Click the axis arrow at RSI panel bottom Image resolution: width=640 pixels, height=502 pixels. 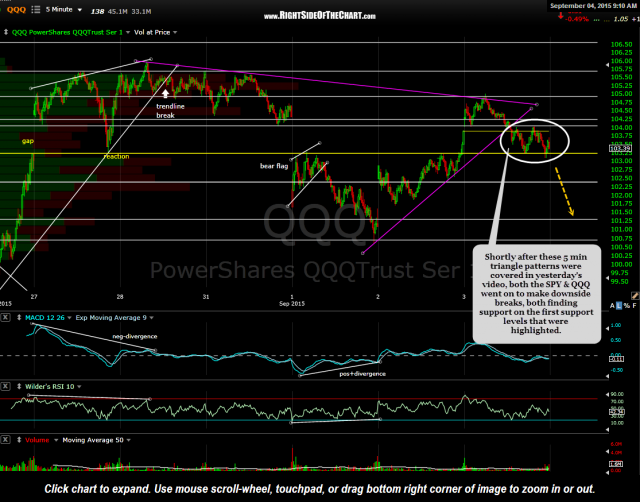[x=607, y=429]
